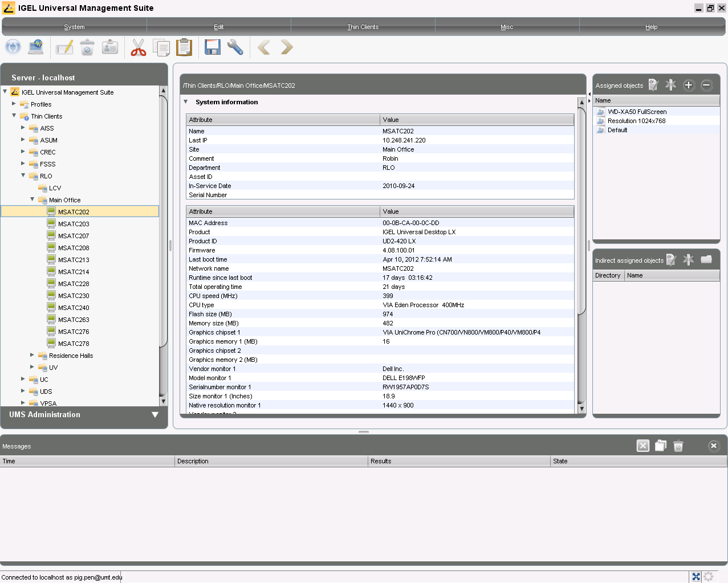728x583 pixels.
Task: Click the copy icon in Messages toolbar
Action: 661,446
